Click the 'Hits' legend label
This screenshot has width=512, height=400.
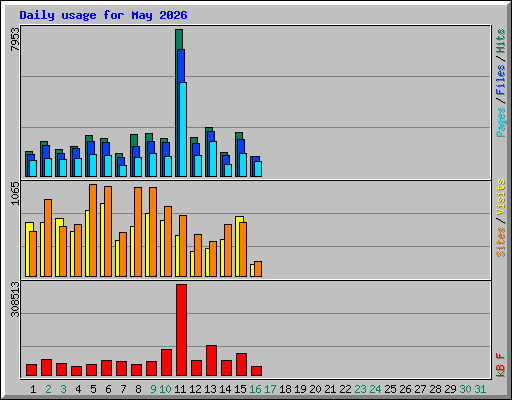point(500,41)
